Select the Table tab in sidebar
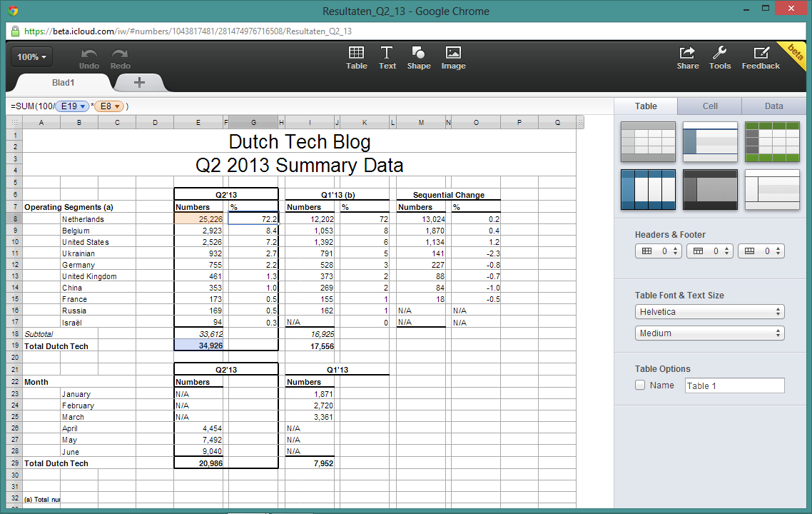 pyautogui.click(x=646, y=106)
